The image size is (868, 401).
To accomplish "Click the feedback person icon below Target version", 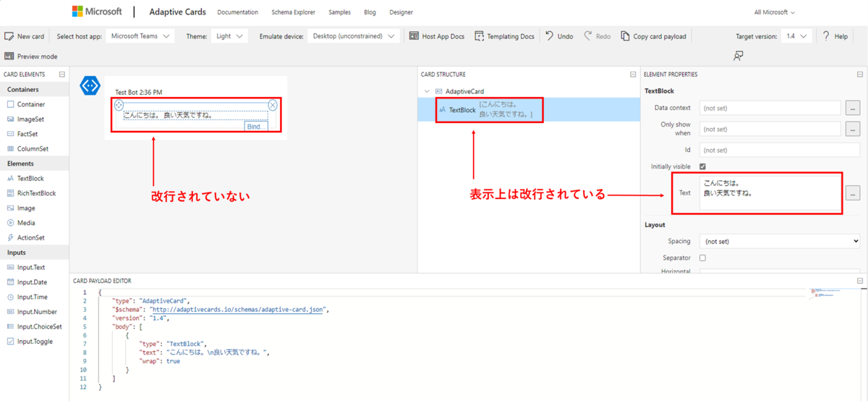I will 738,56.
